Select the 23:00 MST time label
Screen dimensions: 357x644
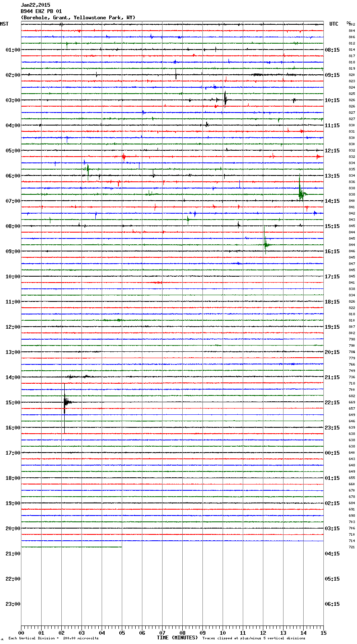(13, 604)
